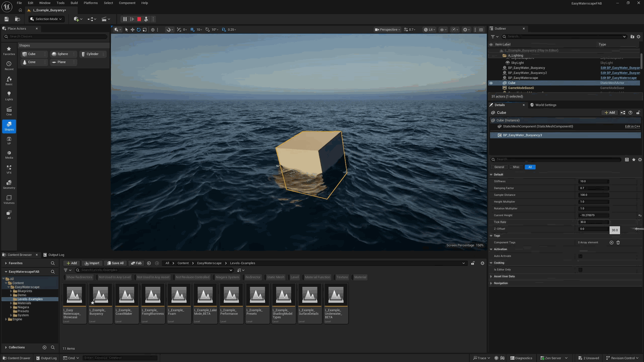The image size is (644, 362).
Task: Add a Component Tags array element
Action: [611, 243]
